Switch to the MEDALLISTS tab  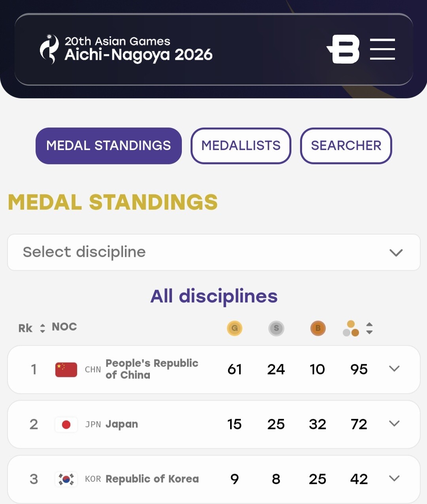tap(241, 146)
